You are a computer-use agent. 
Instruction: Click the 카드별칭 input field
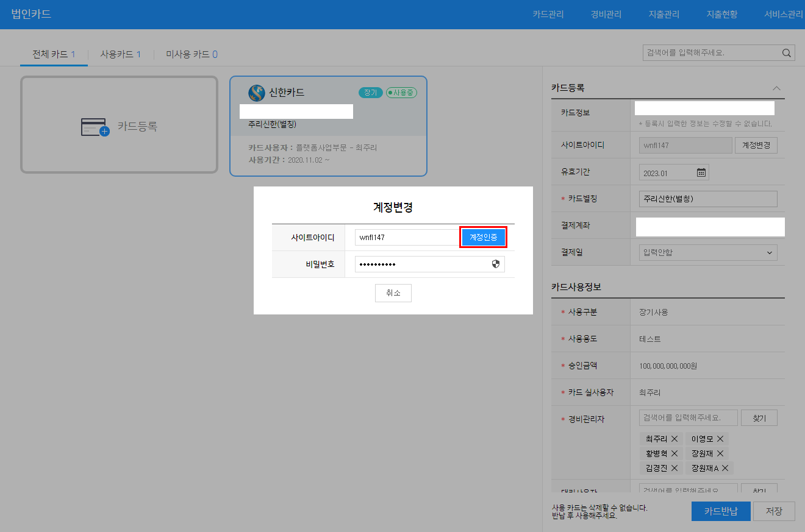coord(708,199)
